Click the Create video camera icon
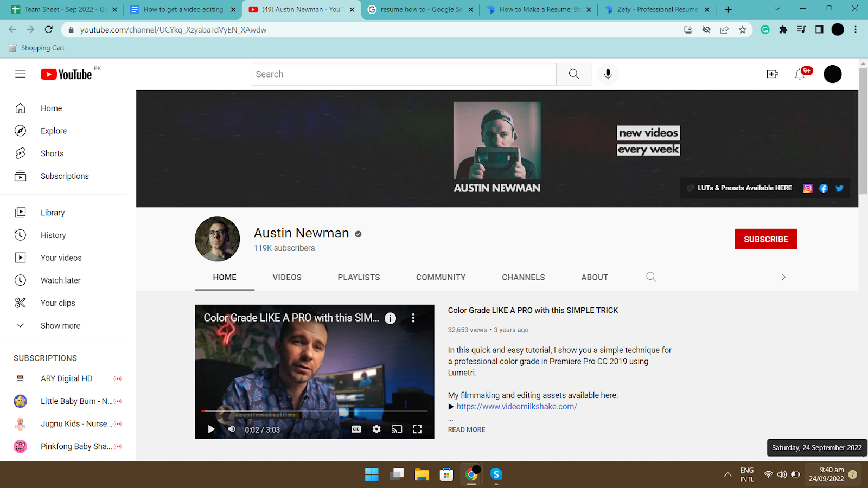 [773, 74]
